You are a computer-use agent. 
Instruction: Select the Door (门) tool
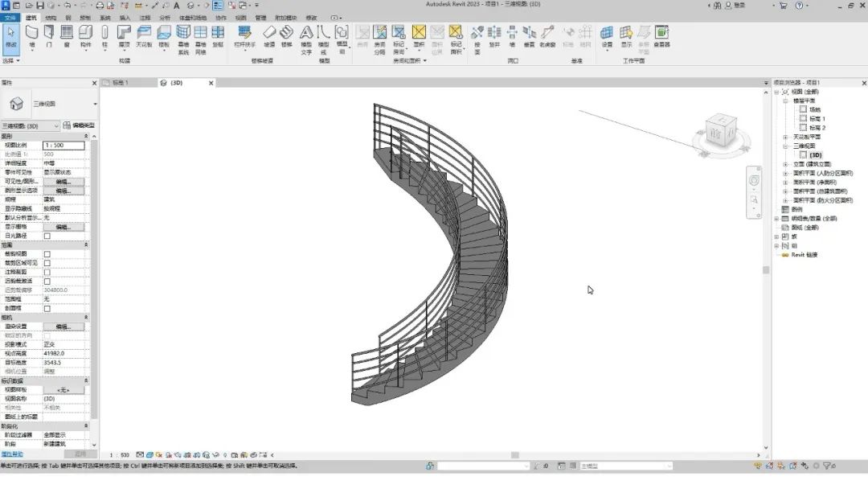[49, 36]
